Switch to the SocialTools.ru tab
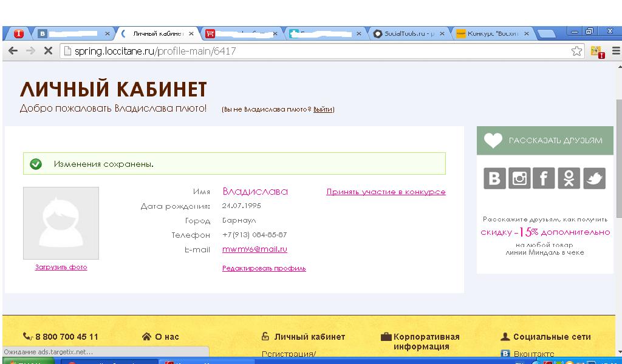Image resolution: width=622 pixels, height=364 pixels. click(x=409, y=33)
